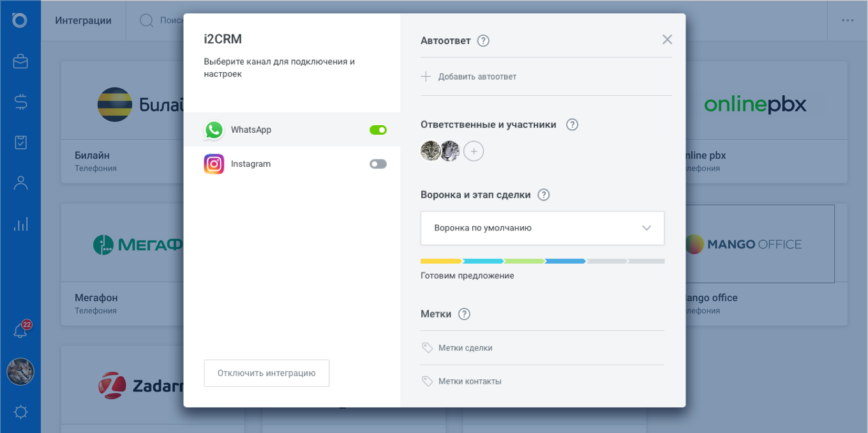This screenshot has width=868, height=433.
Task: Select the fifth grey funnel stage
Action: [x=607, y=261]
